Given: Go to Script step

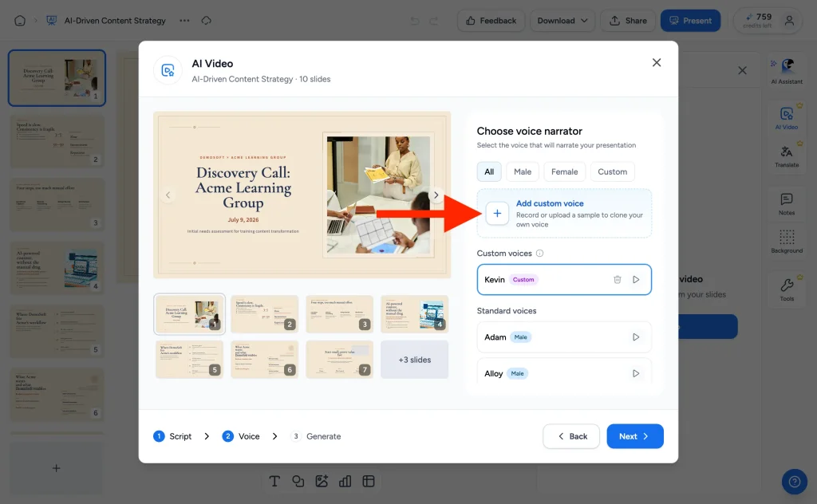Looking at the screenshot, I should click(x=172, y=436).
